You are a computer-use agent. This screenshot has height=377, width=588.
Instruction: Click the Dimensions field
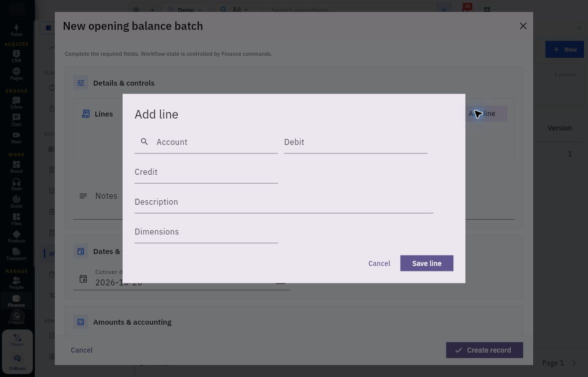206,232
